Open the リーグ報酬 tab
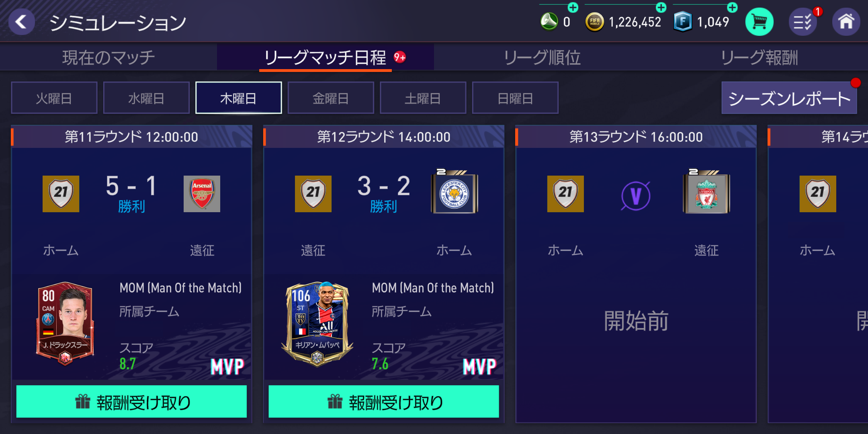The image size is (868, 434). click(759, 57)
